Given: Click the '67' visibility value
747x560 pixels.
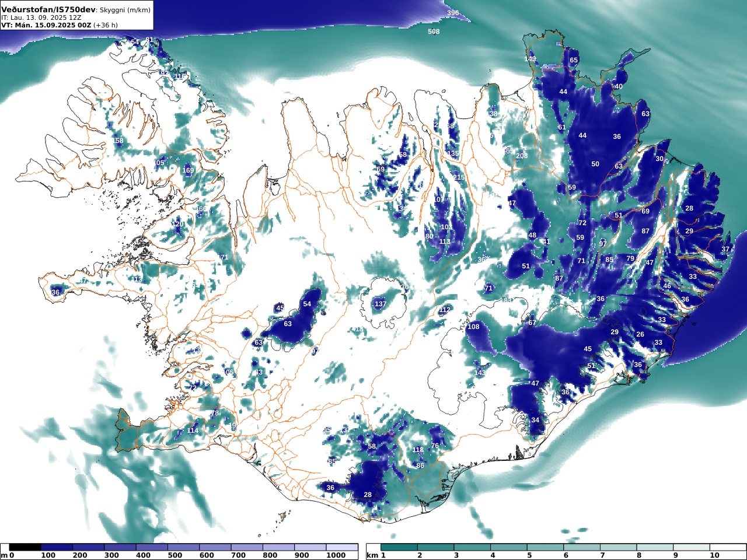Looking at the screenshot, I should (x=532, y=323).
